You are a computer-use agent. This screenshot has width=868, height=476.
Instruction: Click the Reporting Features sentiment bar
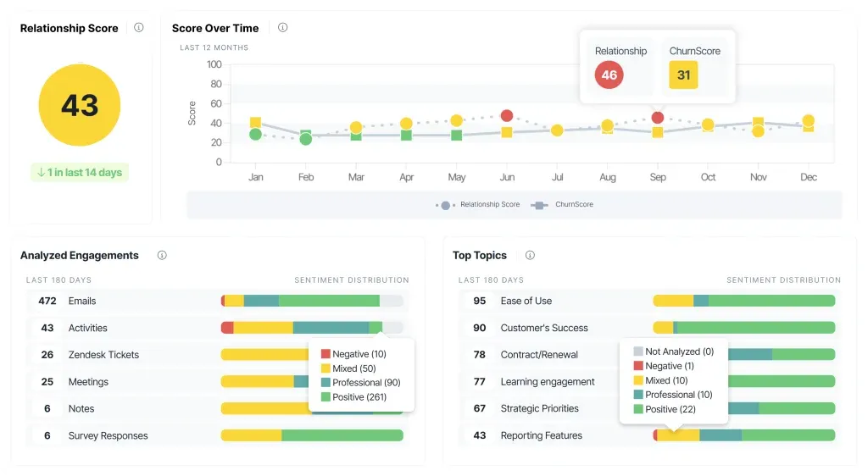click(x=744, y=435)
